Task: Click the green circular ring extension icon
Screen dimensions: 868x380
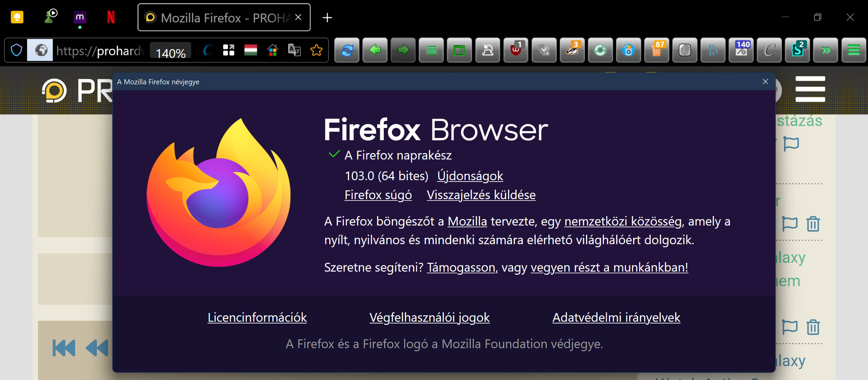Action: tap(600, 50)
